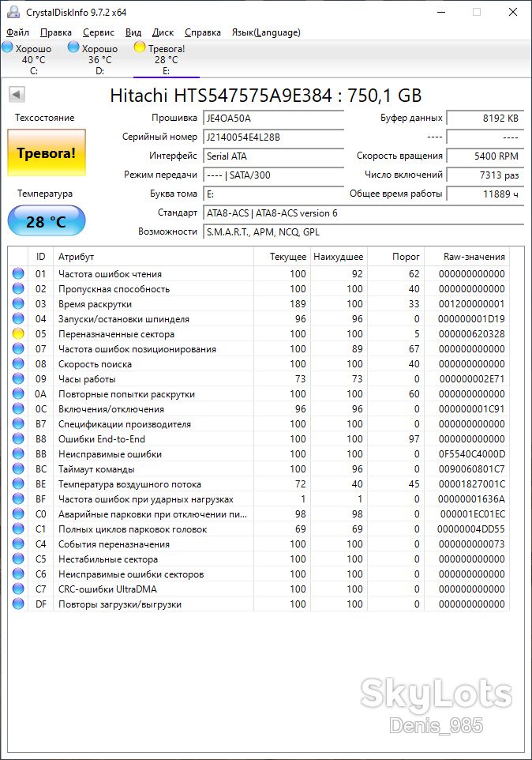Image resolution: width=532 pixels, height=760 pixels.
Task: Open the Вид menu
Action: [133, 32]
